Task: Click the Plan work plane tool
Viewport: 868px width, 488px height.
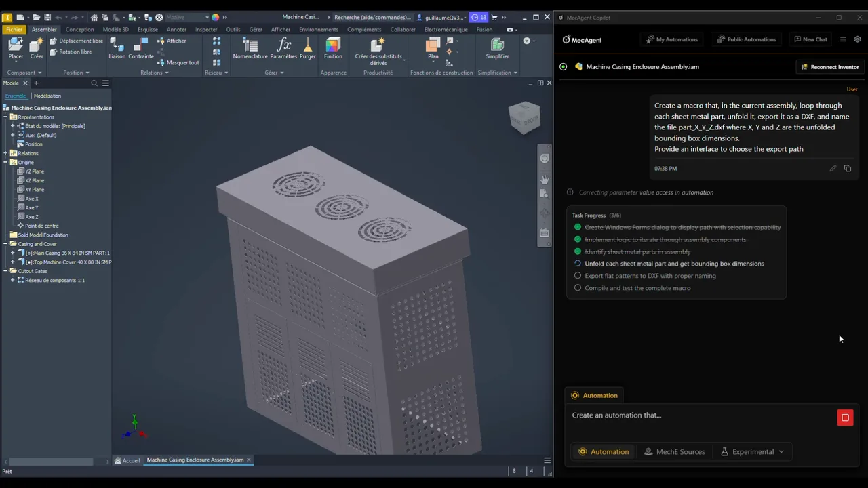Action: (433, 48)
